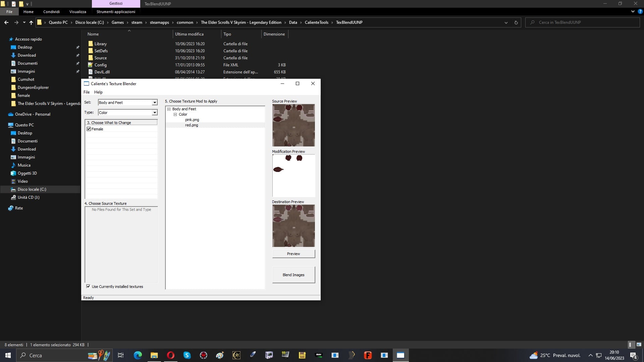Image resolution: width=644 pixels, height=362 pixels.
Task: Launch Skype from the taskbar
Action: point(187,355)
